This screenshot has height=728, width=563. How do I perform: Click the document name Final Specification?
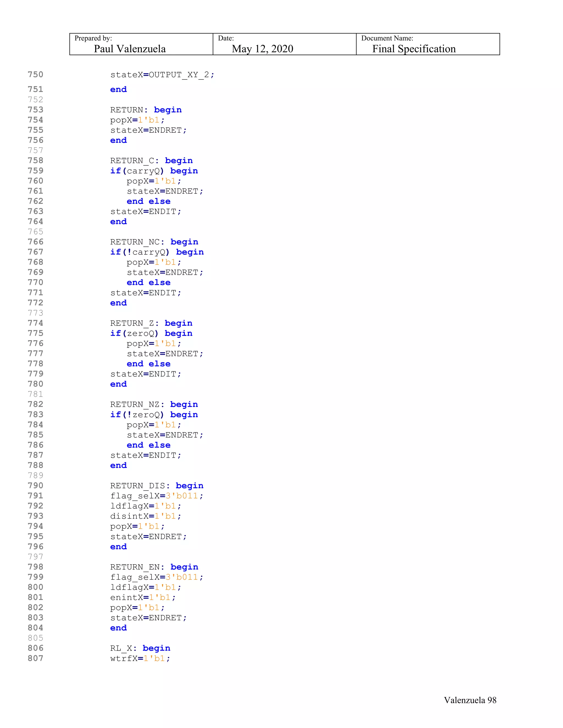[x=414, y=49]
